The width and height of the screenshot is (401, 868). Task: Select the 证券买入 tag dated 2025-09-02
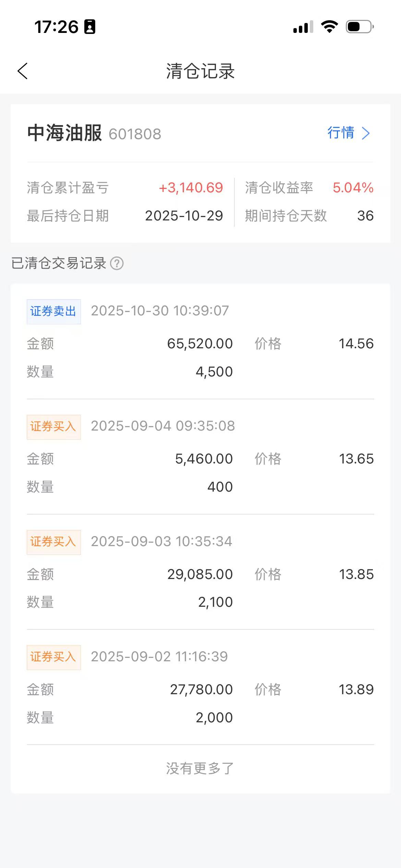pos(53,657)
